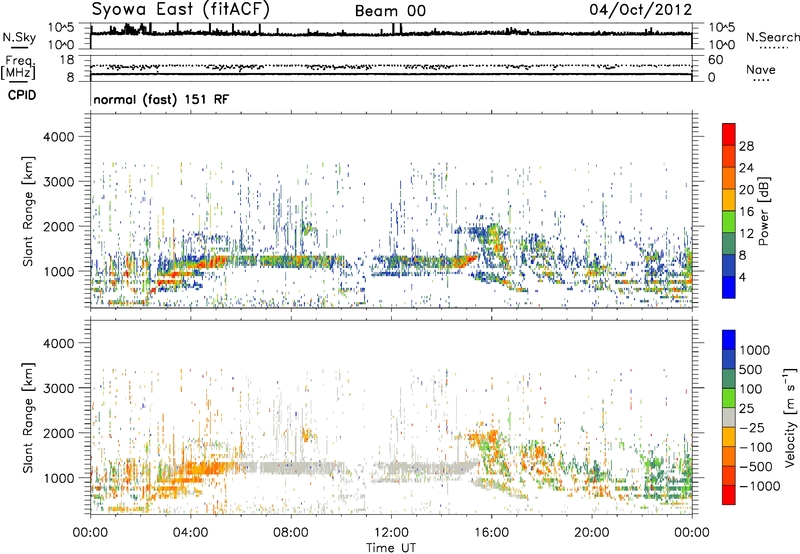Select the "12:00" time tick label
Screen dimensions: 800x554
click(x=391, y=533)
